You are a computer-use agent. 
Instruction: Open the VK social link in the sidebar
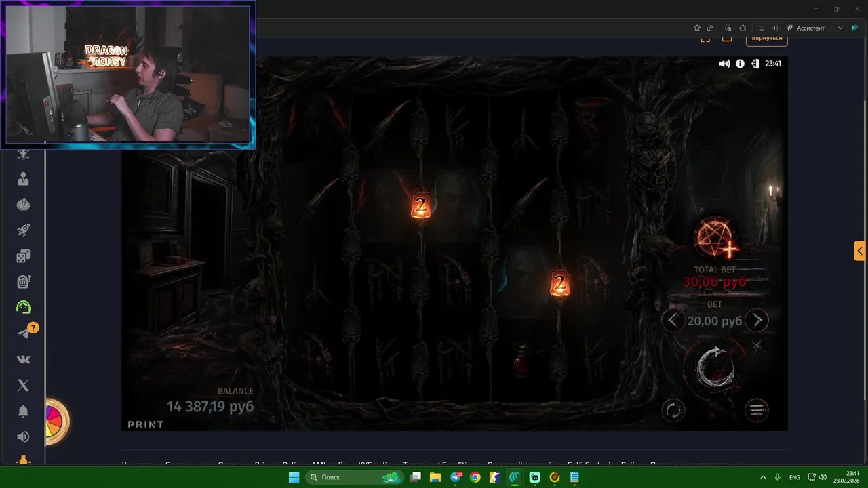[23, 359]
